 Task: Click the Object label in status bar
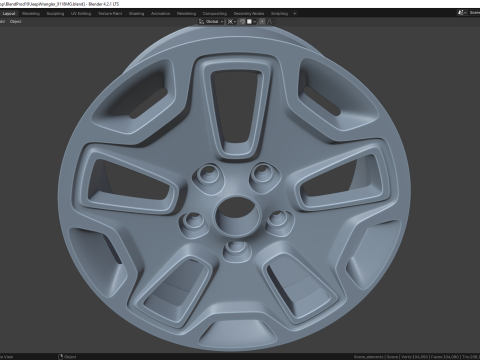[x=70, y=357]
